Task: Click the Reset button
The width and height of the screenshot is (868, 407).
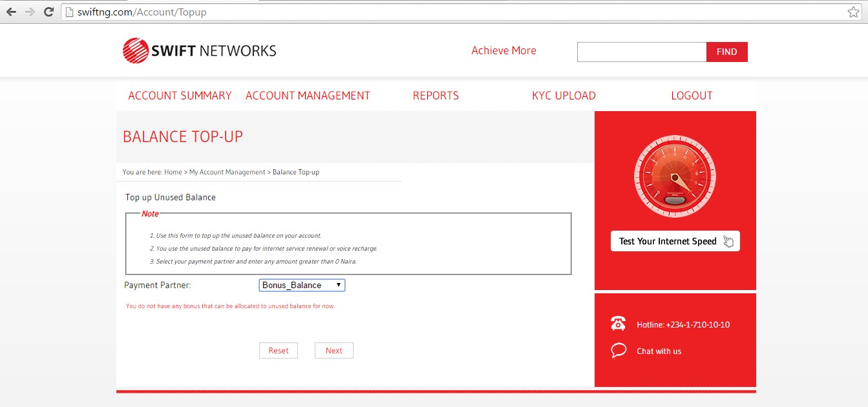Action: tap(278, 350)
